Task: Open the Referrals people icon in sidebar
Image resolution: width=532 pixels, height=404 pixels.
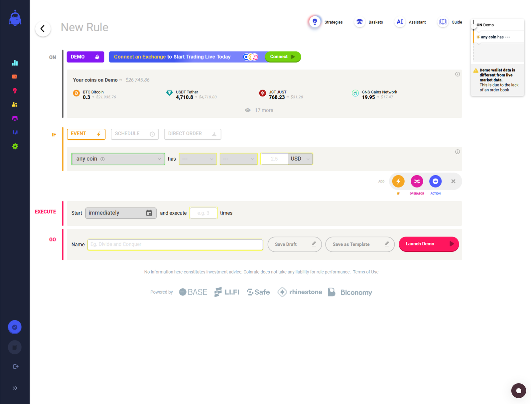Action: coord(15,104)
